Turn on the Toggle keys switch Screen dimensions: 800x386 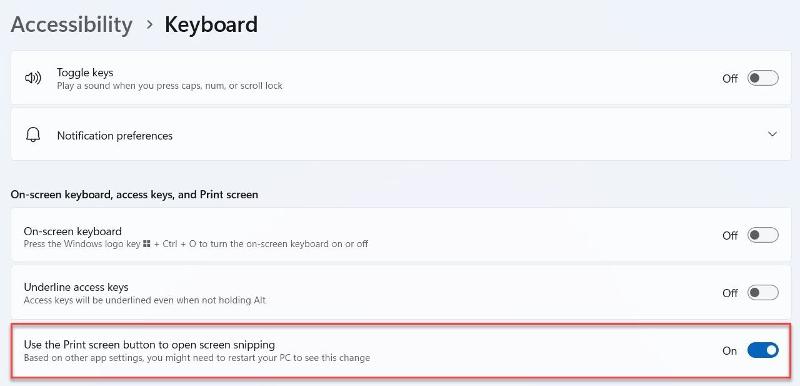coord(763,79)
